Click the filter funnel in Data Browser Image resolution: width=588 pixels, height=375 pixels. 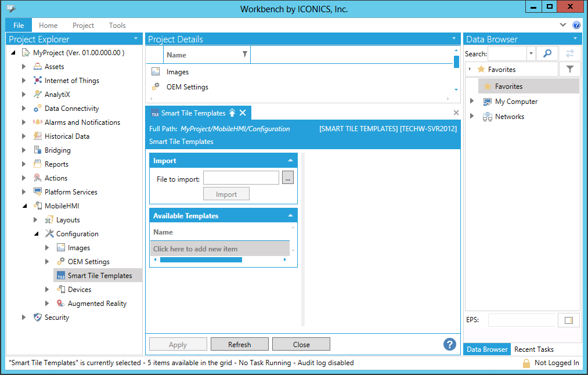pos(570,70)
